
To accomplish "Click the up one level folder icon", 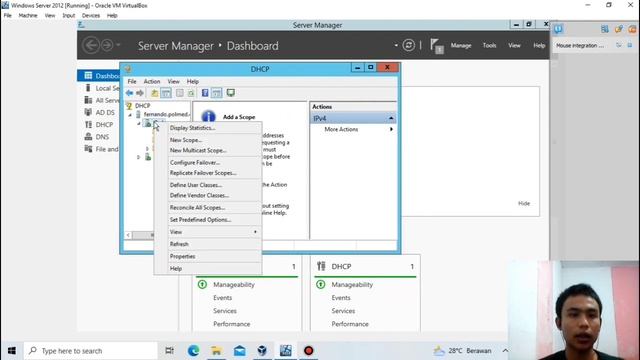I will (154, 93).
